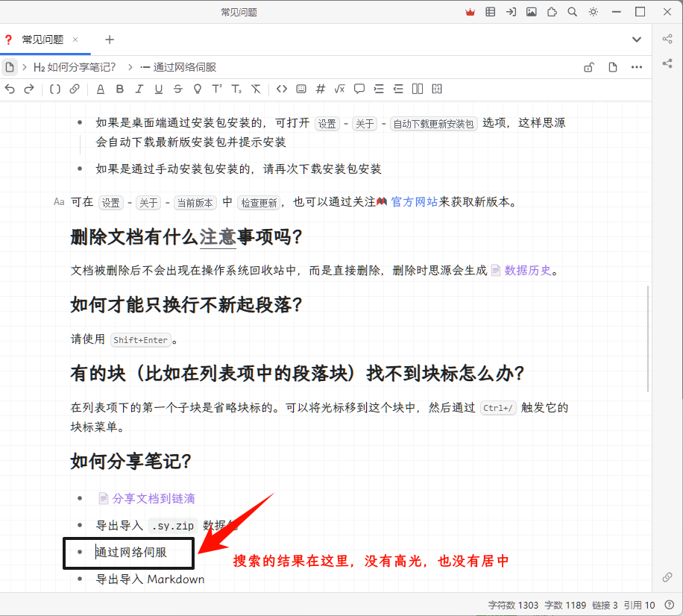The image size is (683, 616).
Task: Toggle bold formatting
Action: click(x=120, y=89)
